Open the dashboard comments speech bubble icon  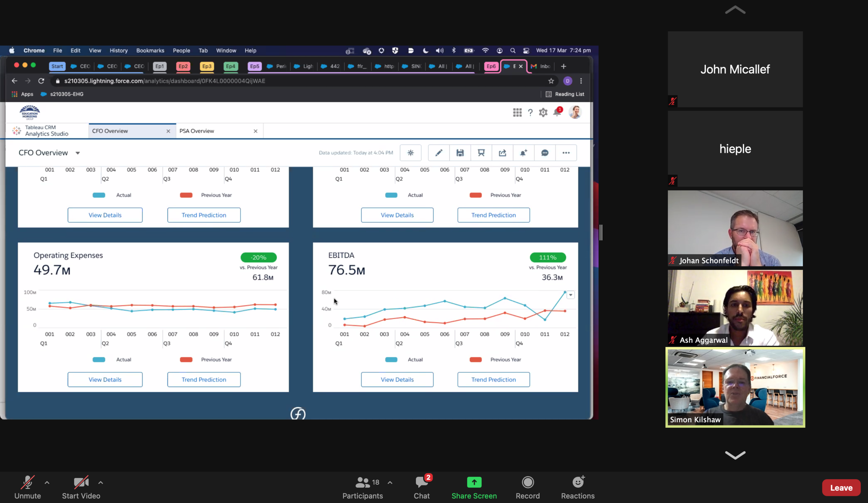[545, 153]
